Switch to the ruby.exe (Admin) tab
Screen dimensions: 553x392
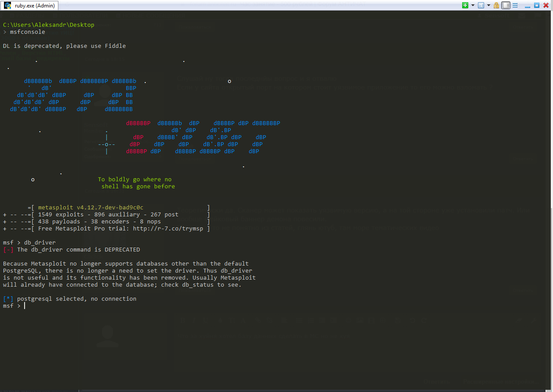29,6
